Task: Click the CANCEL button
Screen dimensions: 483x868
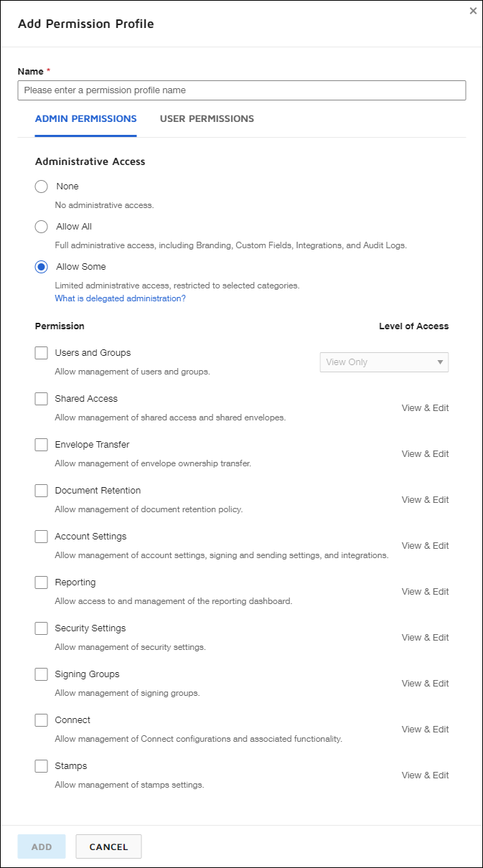Action: point(108,846)
